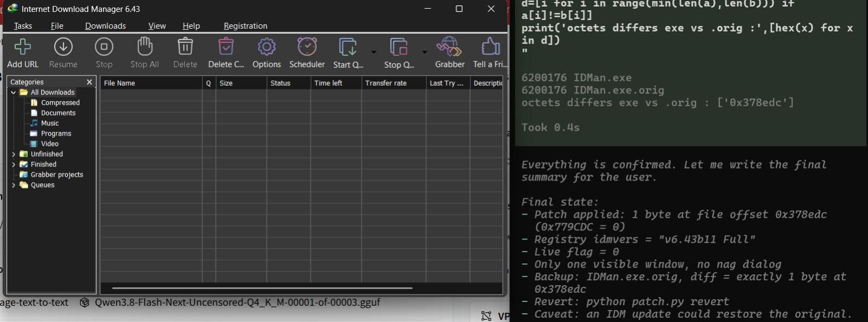Open the Options gear icon
Screen dimensions: 868x322
pos(267,47)
